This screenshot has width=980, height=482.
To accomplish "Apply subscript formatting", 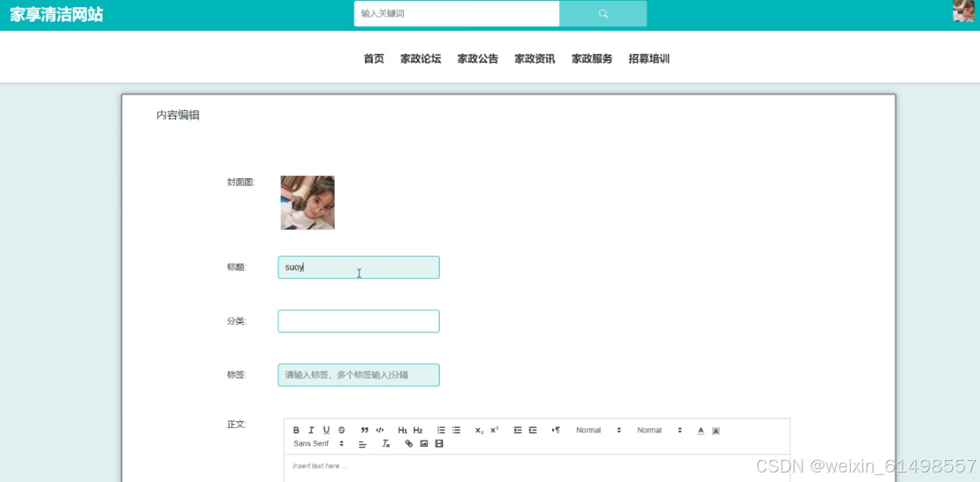I will (x=479, y=430).
